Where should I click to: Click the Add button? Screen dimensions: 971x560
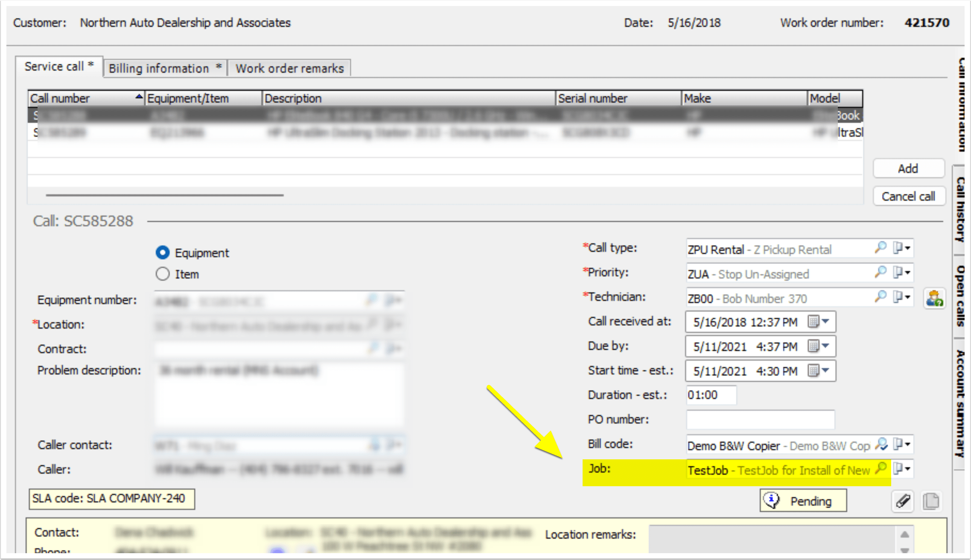(x=908, y=168)
